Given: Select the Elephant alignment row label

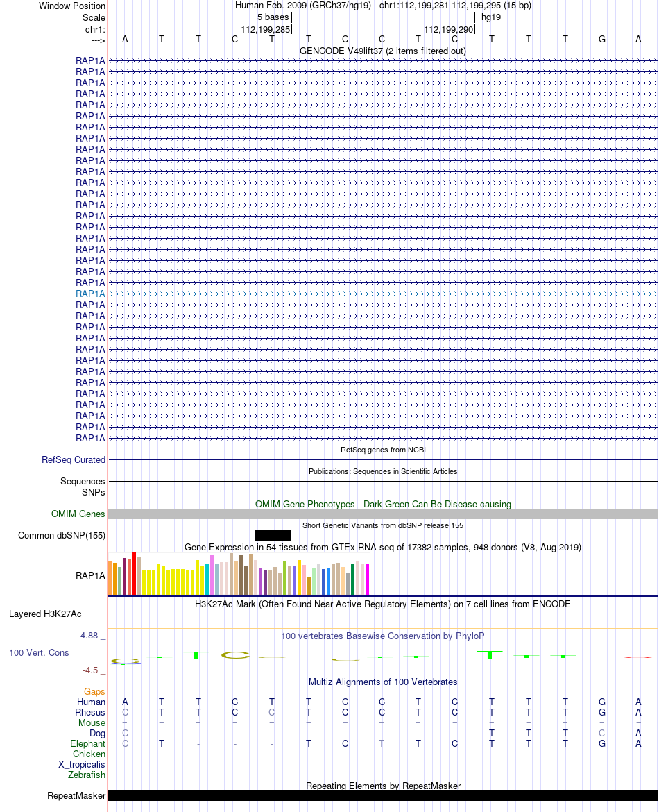Looking at the screenshot, I should click(x=87, y=744).
